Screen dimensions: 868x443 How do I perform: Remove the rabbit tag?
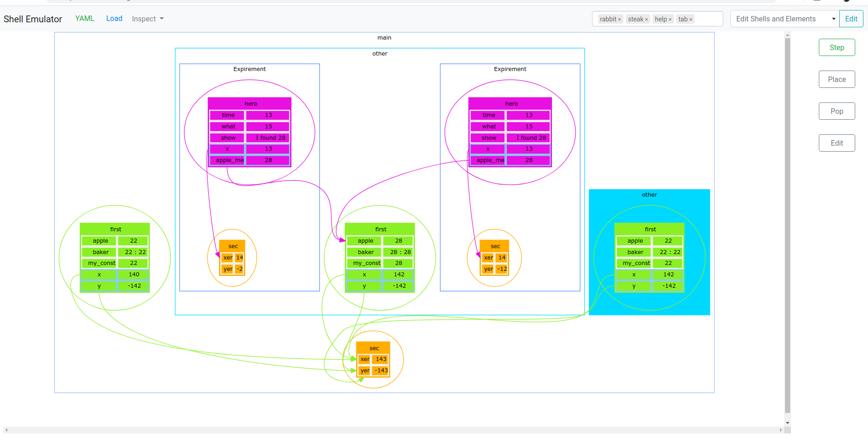tap(619, 19)
